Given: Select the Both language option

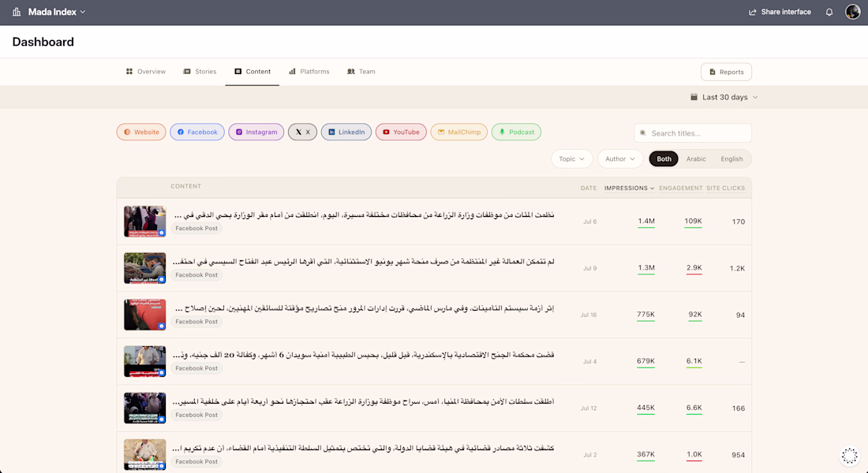Looking at the screenshot, I should [664, 158].
